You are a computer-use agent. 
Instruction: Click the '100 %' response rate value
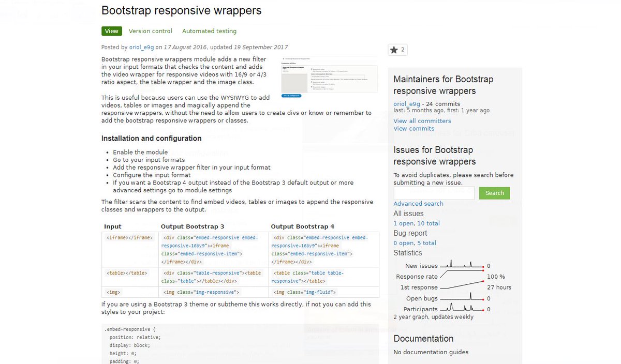tap(496, 277)
